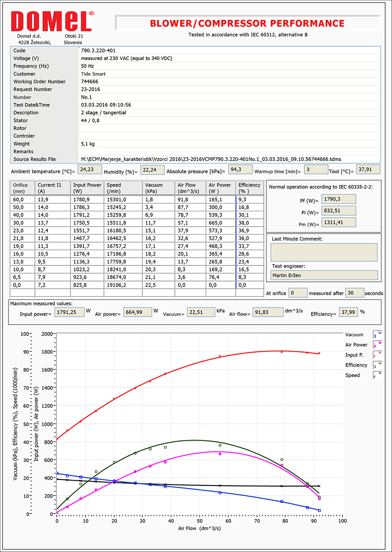Click the Speed legend plot icon

[x=377, y=376]
